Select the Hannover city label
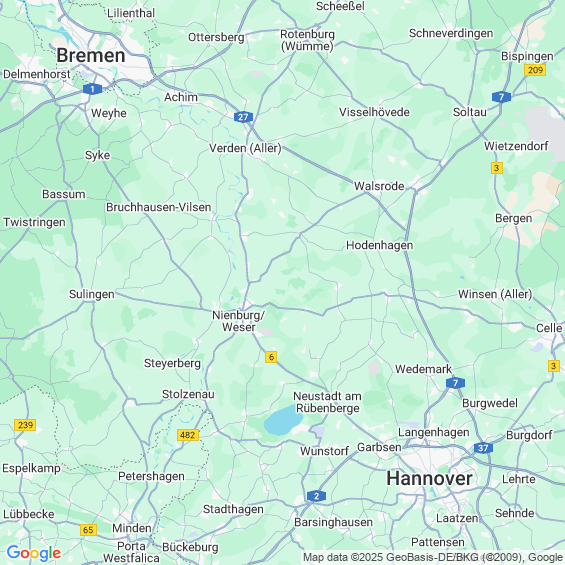565x565 pixels. [429, 479]
